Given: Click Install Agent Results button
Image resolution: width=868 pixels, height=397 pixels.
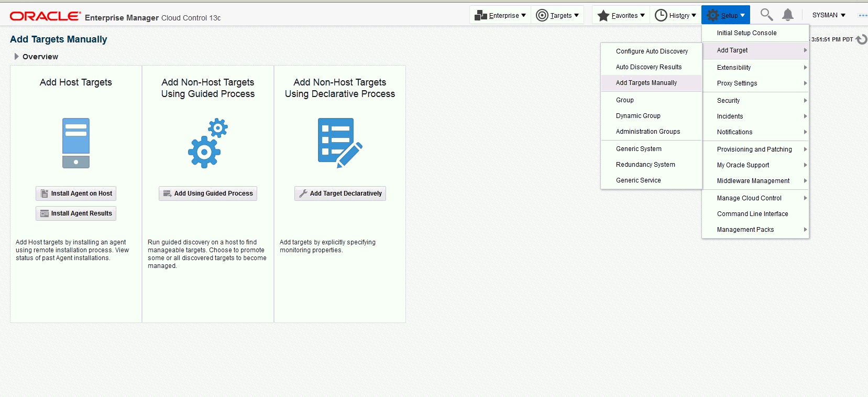Looking at the screenshot, I should [x=76, y=213].
